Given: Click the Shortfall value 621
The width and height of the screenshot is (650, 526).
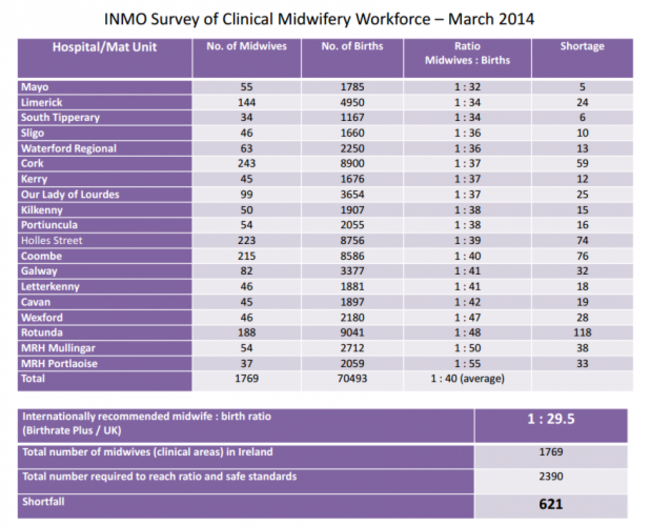Looking at the screenshot, I should coord(550,504).
